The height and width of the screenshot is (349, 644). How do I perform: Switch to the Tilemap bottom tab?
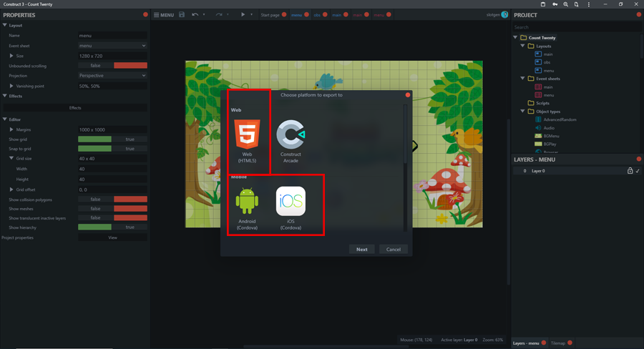[557, 343]
